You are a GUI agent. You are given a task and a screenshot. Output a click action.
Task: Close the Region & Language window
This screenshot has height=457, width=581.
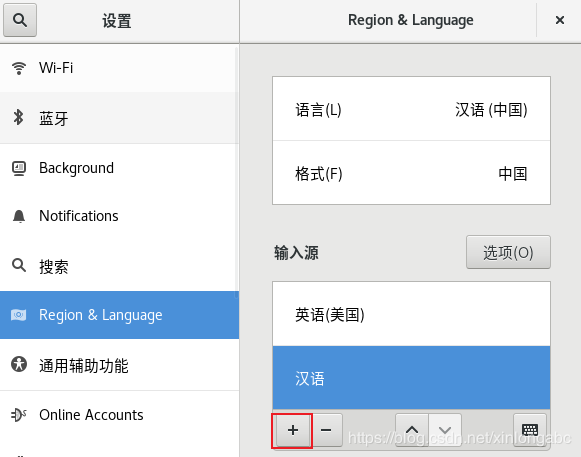560,20
